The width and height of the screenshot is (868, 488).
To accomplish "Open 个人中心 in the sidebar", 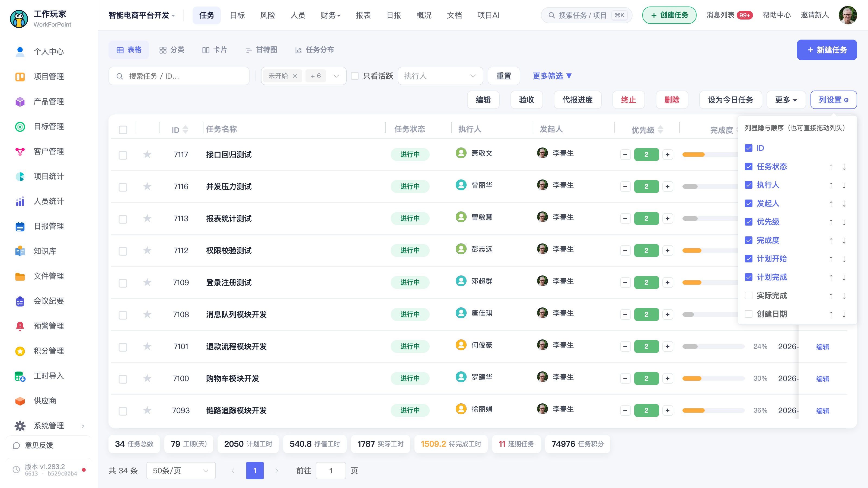I will click(x=49, y=52).
